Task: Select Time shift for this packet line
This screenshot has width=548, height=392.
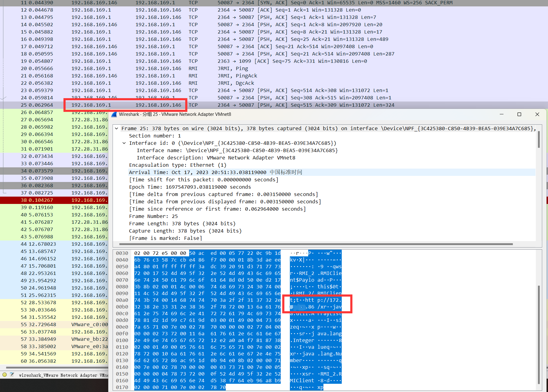Action: (204, 180)
